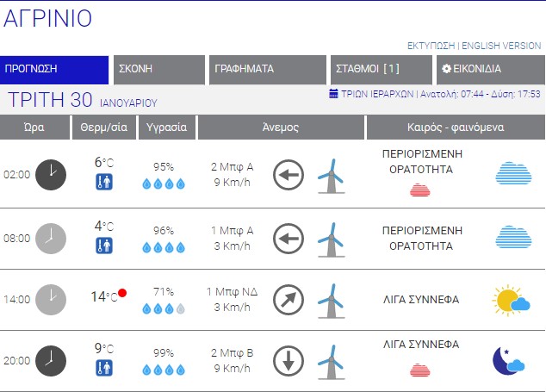Click the fog cloud icon at 02:00
The width and height of the screenshot is (546, 392).
point(512,175)
